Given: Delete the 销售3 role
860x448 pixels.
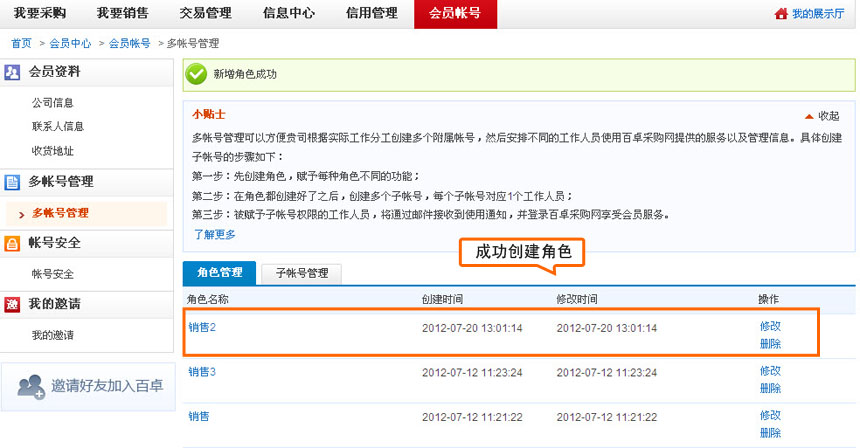Looking at the screenshot, I should [770, 389].
